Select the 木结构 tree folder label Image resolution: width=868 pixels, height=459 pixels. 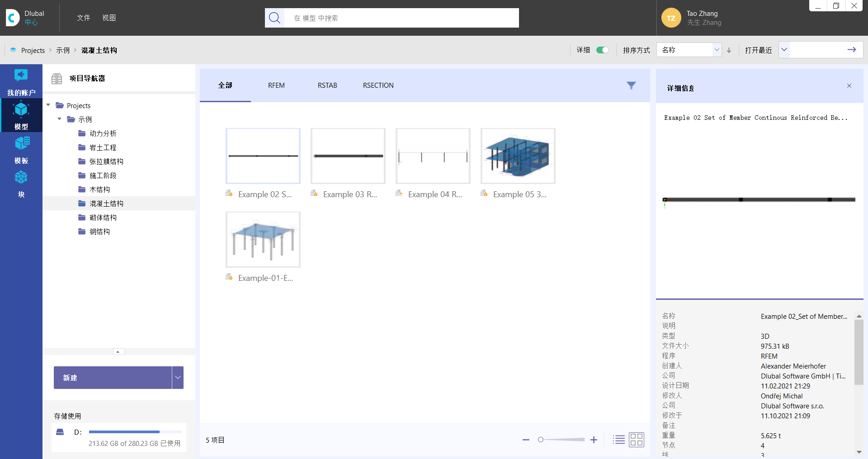click(x=99, y=189)
